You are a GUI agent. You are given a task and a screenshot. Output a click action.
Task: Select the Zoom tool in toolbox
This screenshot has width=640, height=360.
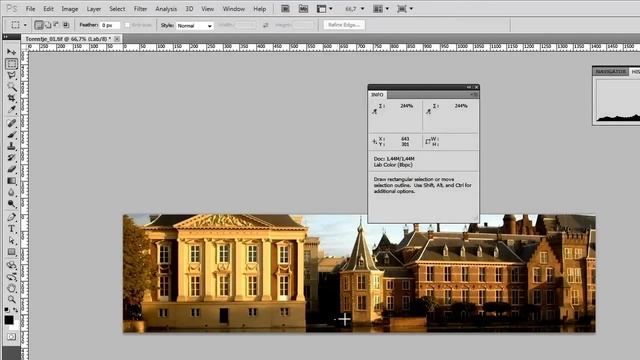click(x=11, y=300)
